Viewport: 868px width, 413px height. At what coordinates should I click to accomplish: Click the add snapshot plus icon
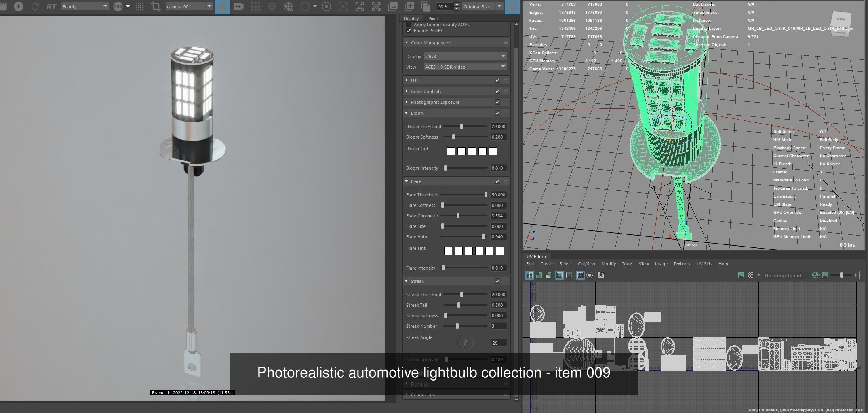409,6
